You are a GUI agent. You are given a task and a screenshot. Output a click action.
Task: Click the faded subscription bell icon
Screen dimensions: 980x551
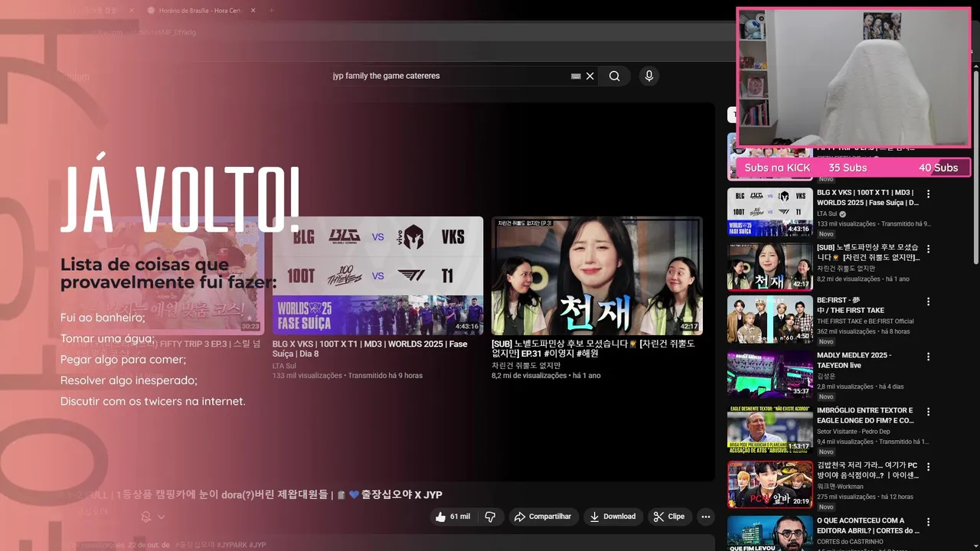(145, 517)
